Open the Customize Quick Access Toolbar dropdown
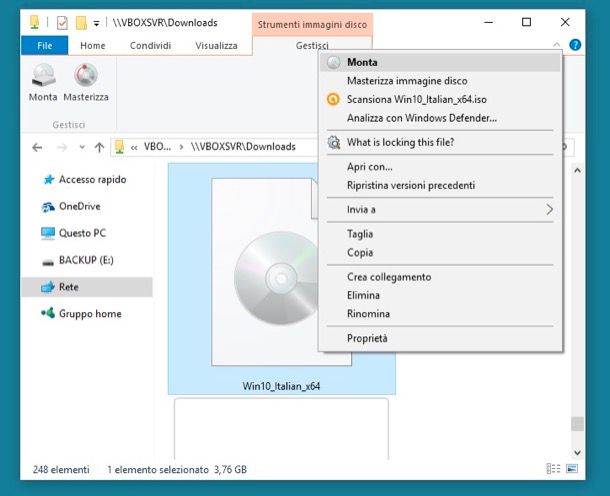The width and height of the screenshot is (610, 496). 96,24
